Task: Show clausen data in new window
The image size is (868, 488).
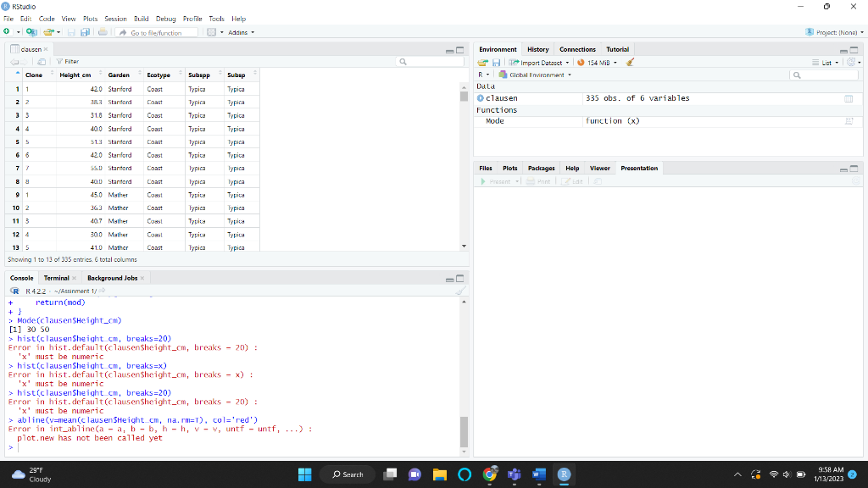Action: [42, 61]
